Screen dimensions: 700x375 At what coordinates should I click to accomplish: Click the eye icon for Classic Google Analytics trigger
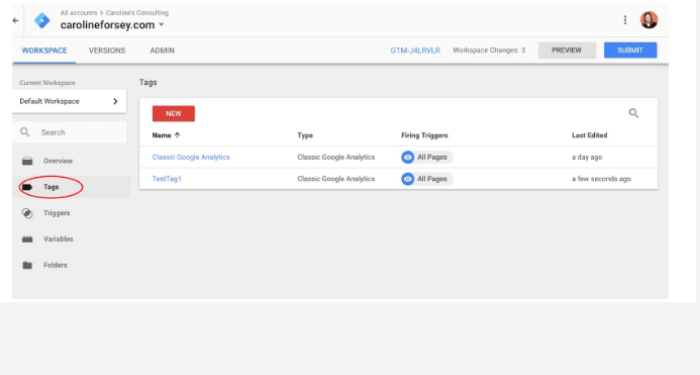(408, 157)
